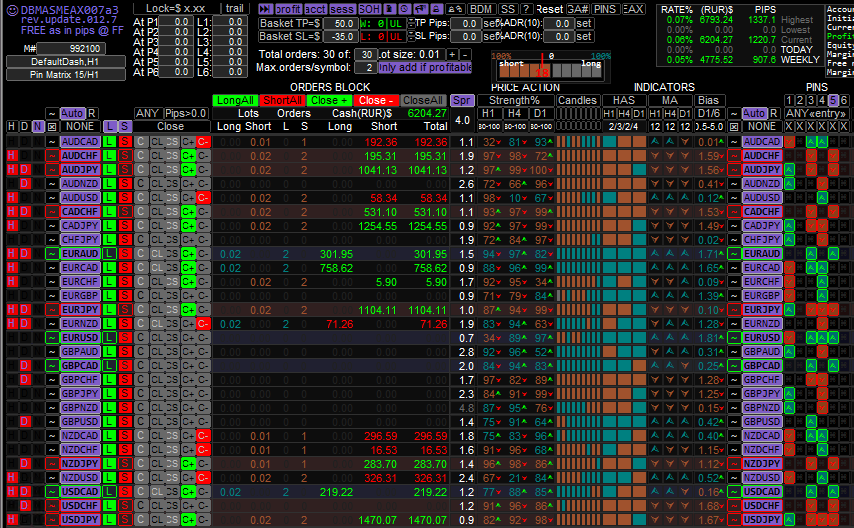This screenshot has width=854, height=528.
Task: Open the BDM tab
Action: click(x=481, y=9)
